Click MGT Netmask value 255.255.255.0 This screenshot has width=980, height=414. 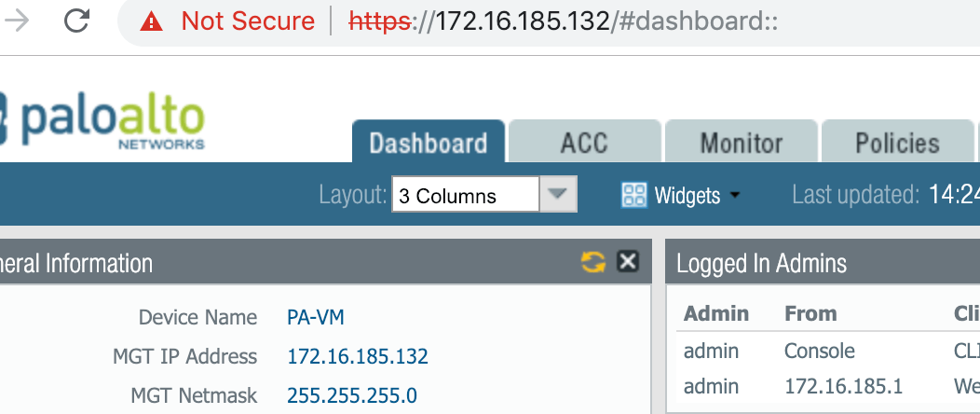click(x=352, y=395)
